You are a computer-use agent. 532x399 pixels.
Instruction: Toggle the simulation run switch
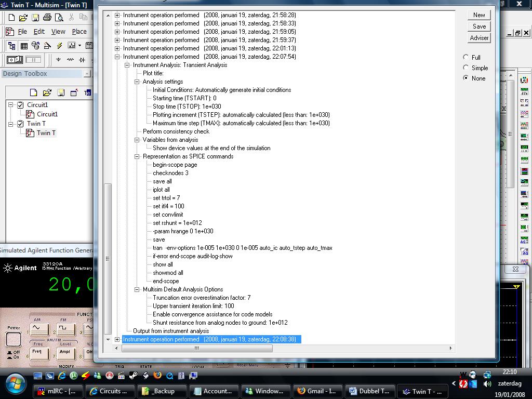coord(15,60)
